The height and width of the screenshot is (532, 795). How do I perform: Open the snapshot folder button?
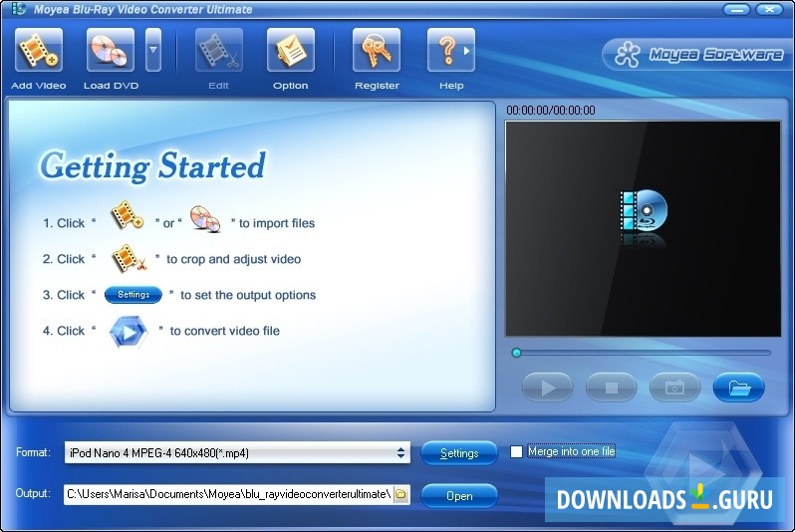tap(739, 388)
